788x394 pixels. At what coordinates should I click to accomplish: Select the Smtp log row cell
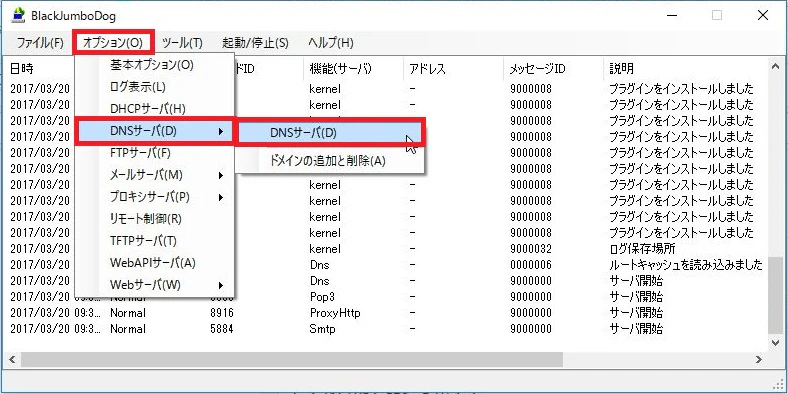[x=323, y=329]
